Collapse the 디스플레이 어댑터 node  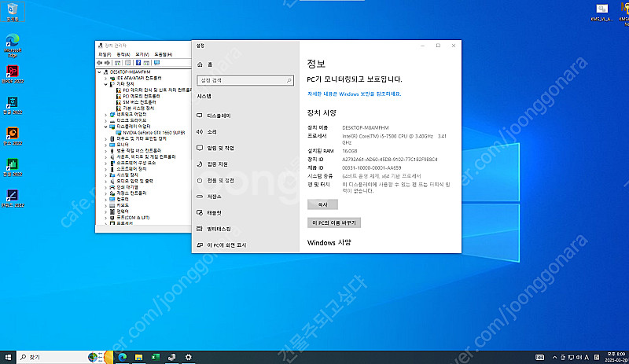click(x=106, y=127)
